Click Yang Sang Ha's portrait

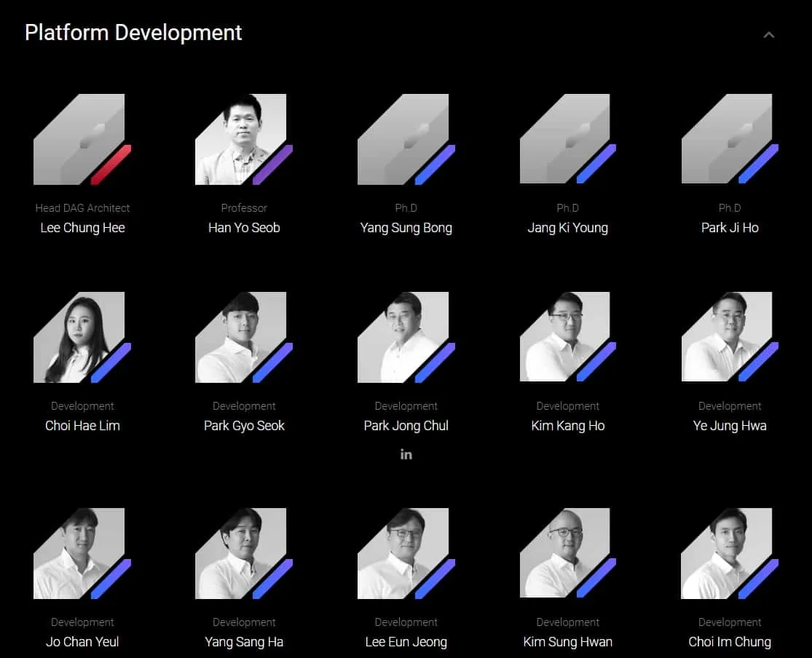pos(243,553)
